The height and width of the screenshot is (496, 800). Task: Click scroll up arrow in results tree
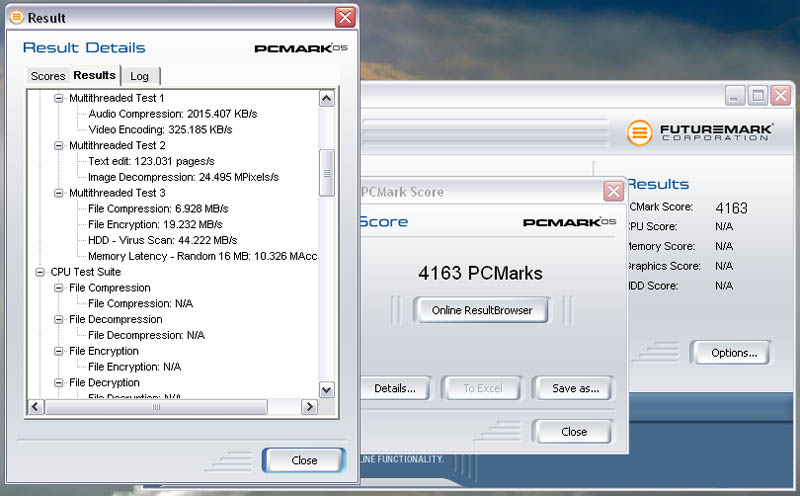(327, 98)
